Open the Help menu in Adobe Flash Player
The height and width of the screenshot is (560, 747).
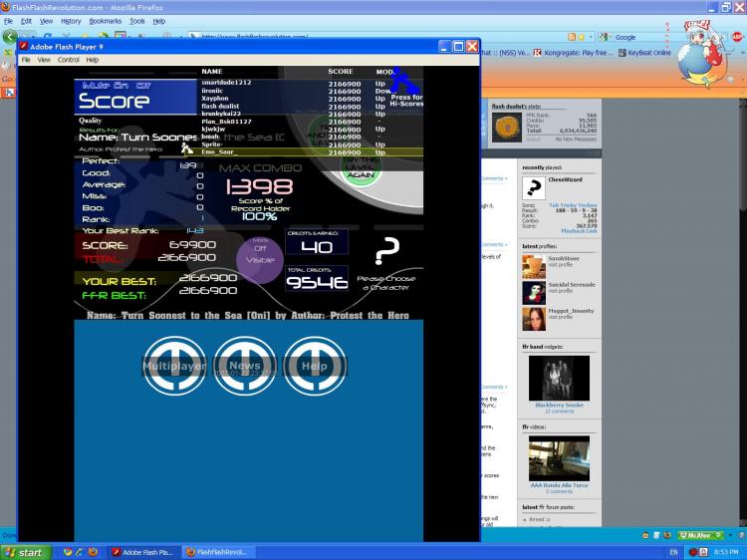[93, 60]
